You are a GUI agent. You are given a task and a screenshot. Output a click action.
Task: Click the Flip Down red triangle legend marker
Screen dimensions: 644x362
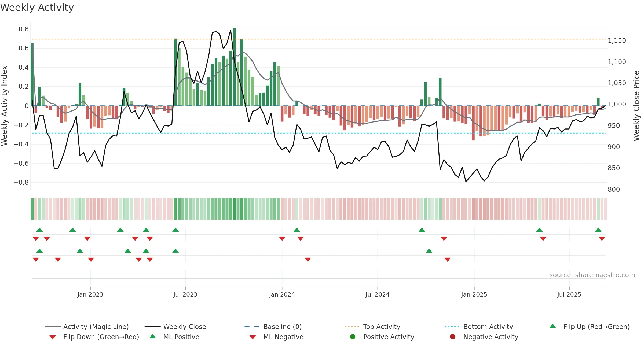coord(53,337)
